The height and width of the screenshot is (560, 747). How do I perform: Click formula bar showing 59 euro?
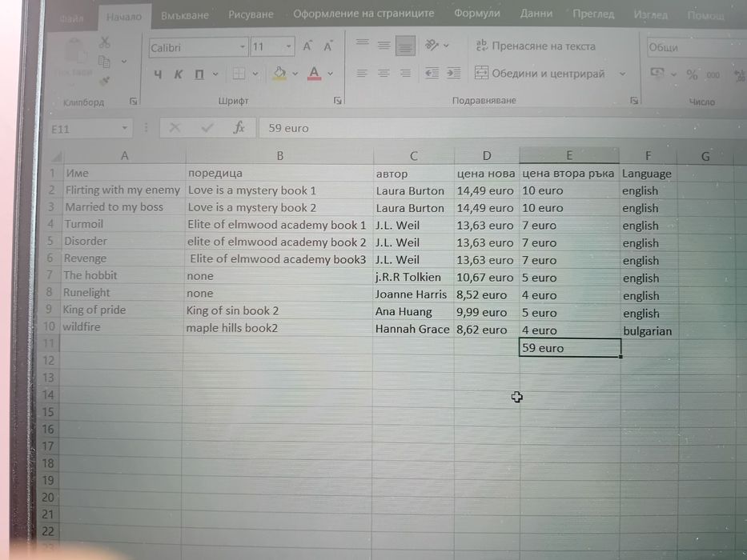tap(503, 128)
